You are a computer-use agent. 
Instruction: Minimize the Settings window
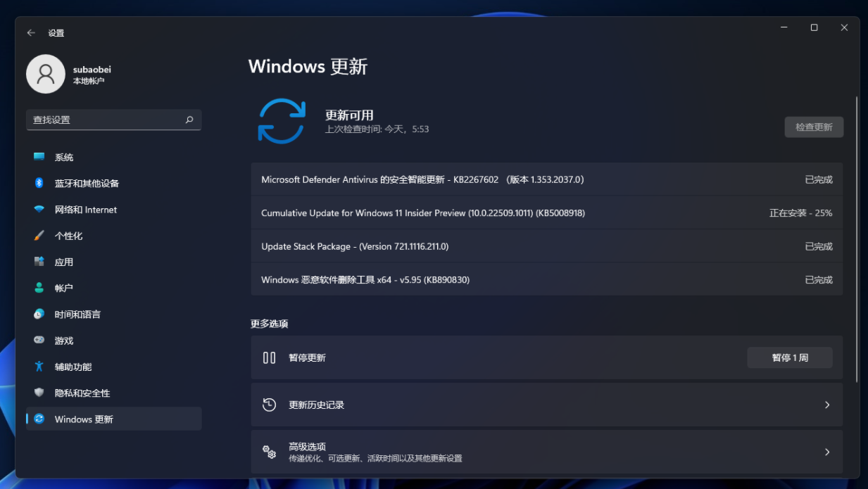[784, 27]
